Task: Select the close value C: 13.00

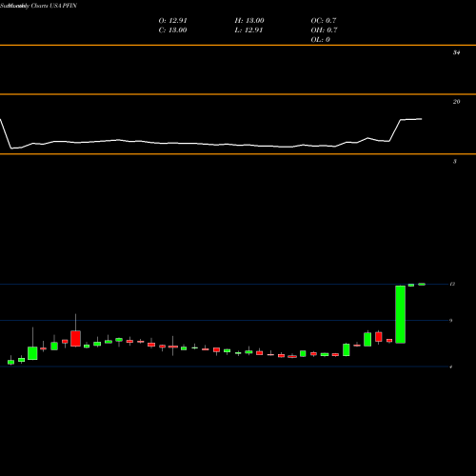Action: (172, 30)
